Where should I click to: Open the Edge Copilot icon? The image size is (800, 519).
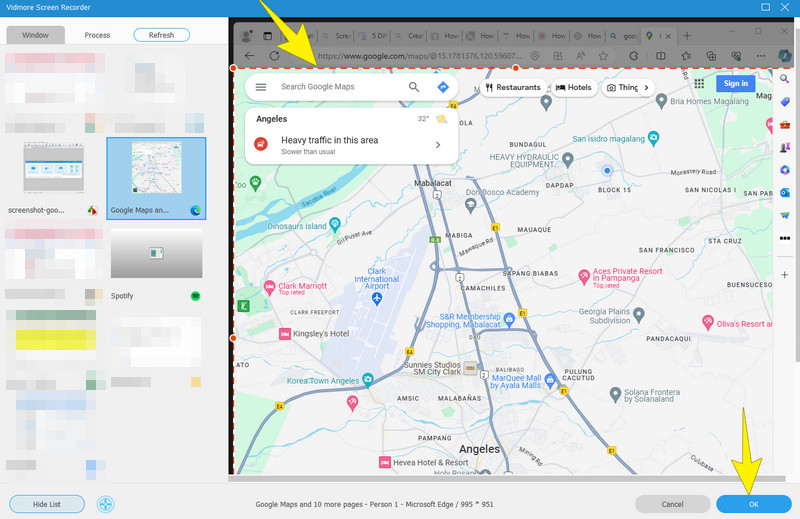point(784,56)
